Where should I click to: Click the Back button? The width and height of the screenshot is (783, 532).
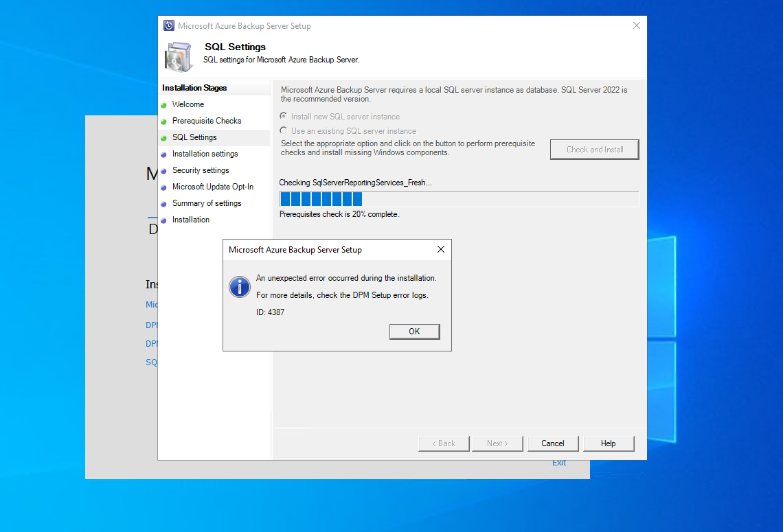tap(444, 443)
